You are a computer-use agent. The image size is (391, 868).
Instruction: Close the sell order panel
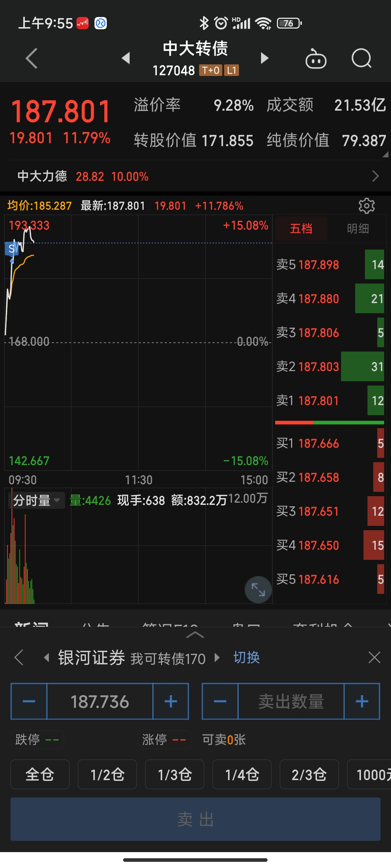coord(374,657)
